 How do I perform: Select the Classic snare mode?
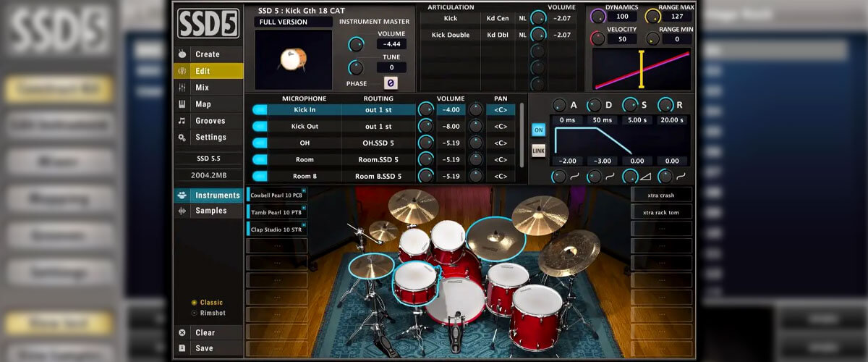208,303
